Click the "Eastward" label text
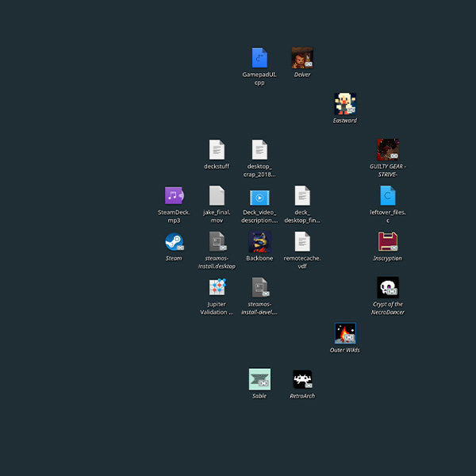Image resolution: width=476 pixels, height=476 pixels. (x=345, y=121)
